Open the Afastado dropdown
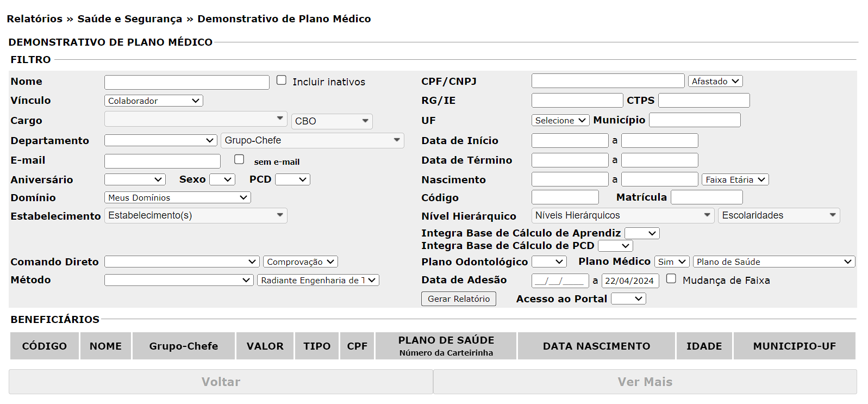Viewport: 868px width, 404px height. [x=715, y=81]
